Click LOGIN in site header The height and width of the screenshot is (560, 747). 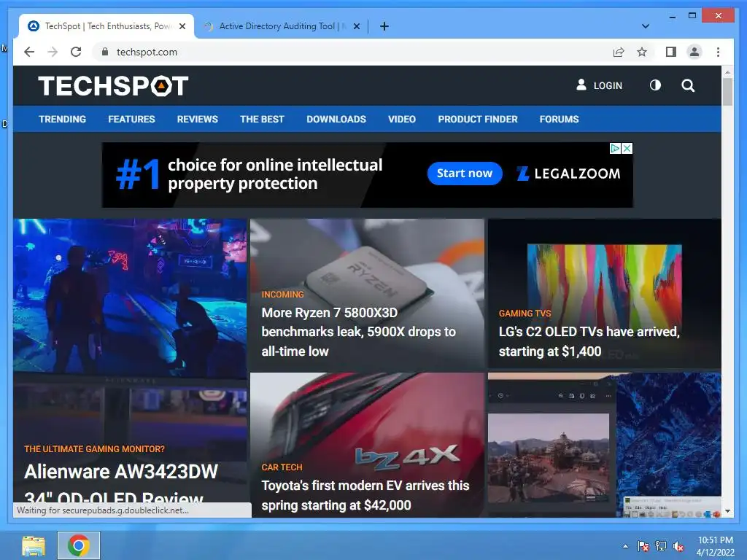click(x=600, y=85)
